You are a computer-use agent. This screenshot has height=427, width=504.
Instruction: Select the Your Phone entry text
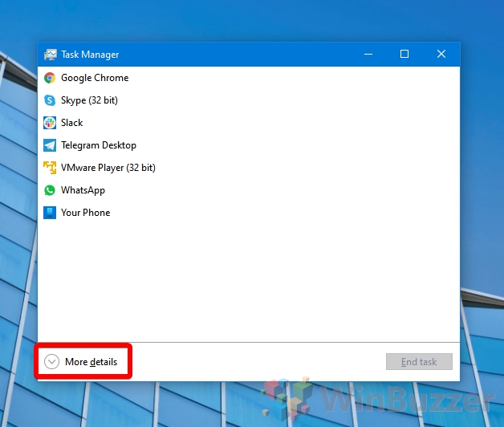(86, 213)
